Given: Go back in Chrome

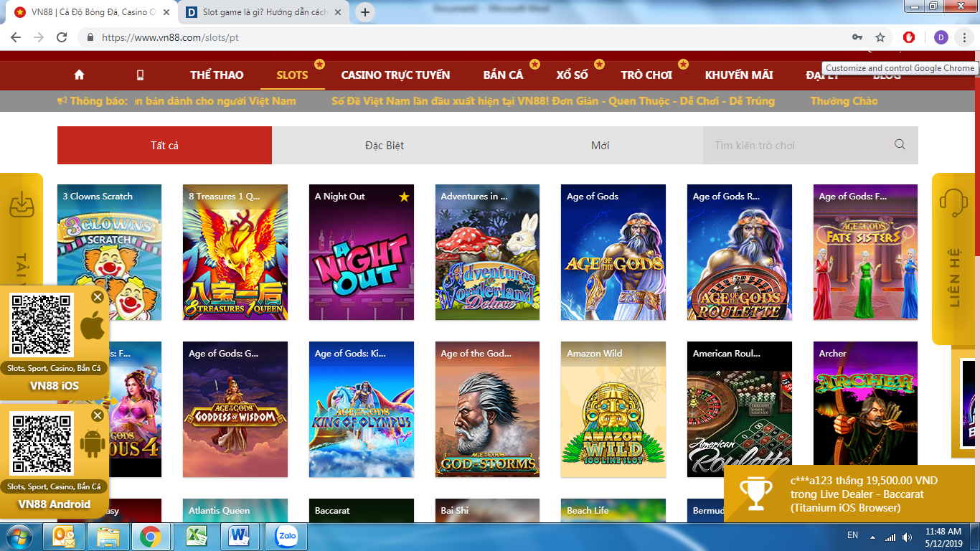Looking at the screenshot, I should coord(17,37).
